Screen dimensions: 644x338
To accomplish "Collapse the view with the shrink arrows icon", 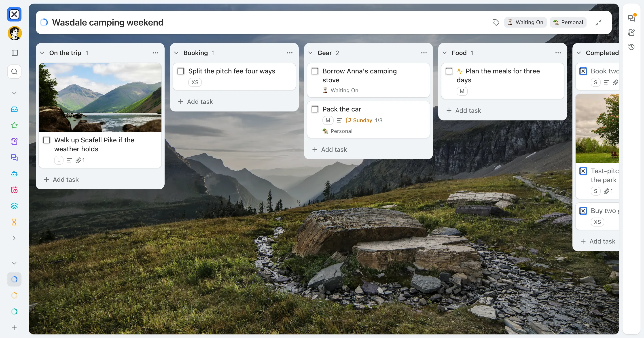I will (x=599, y=22).
